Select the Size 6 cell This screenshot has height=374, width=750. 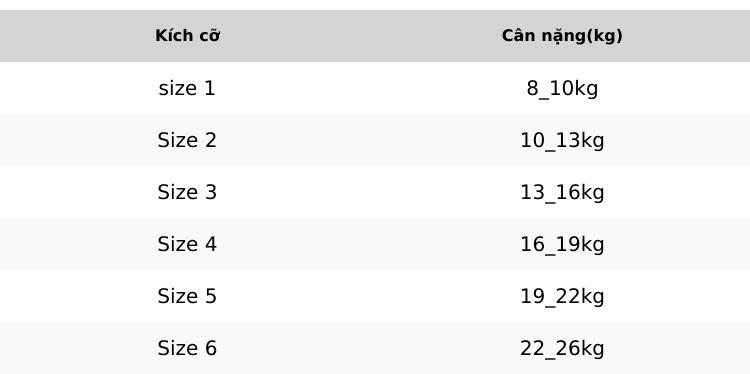click(187, 348)
